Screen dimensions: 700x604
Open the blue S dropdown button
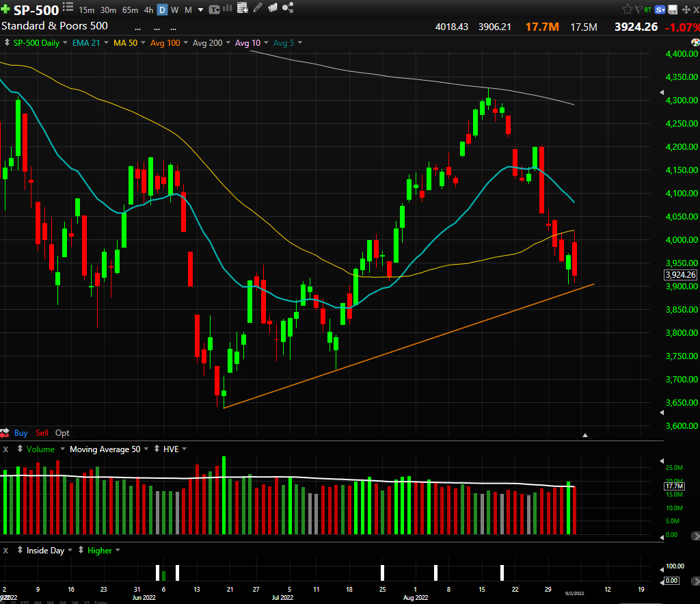660,10
